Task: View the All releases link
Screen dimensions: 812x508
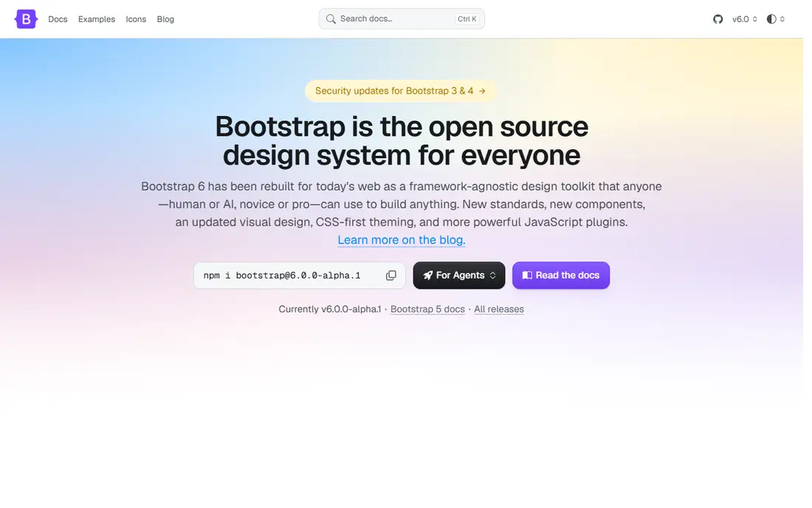Action: pos(499,309)
